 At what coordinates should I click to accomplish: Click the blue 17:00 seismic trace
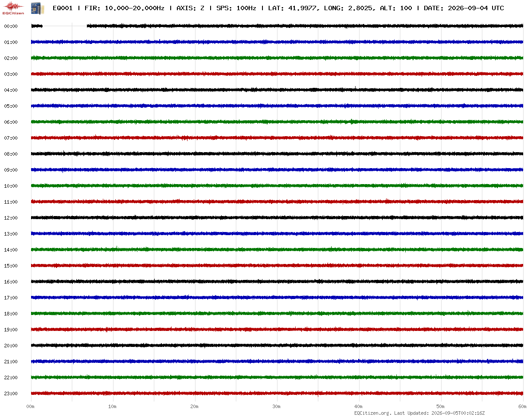[x=277, y=297]
